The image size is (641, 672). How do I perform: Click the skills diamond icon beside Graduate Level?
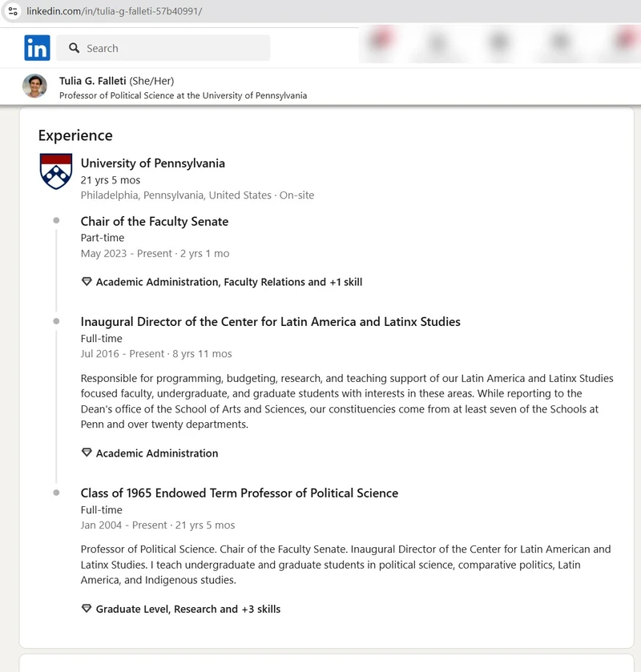[87, 609]
